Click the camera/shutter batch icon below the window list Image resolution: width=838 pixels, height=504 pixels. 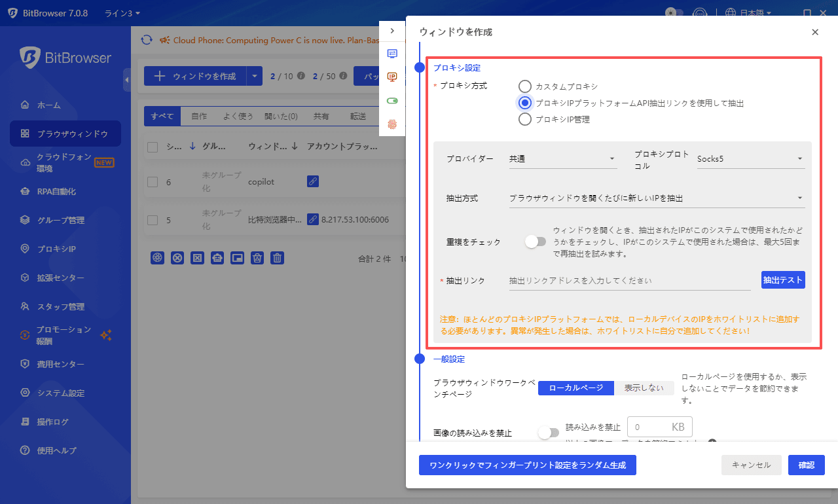pyautogui.click(x=157, y=257)
